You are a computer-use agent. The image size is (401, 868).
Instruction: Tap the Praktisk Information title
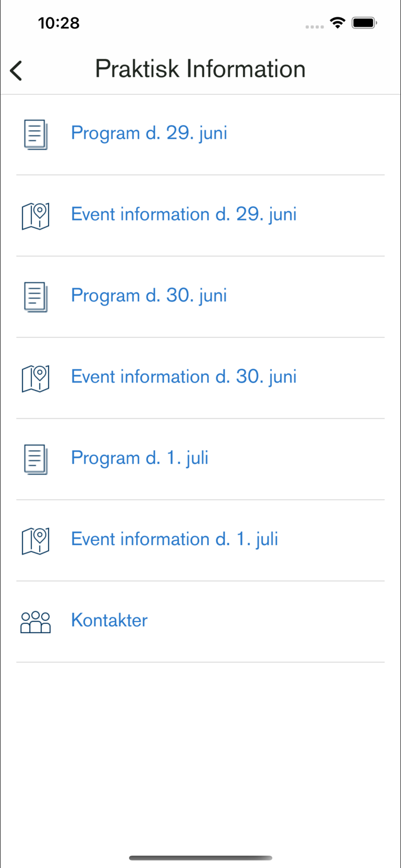point(200,68)
